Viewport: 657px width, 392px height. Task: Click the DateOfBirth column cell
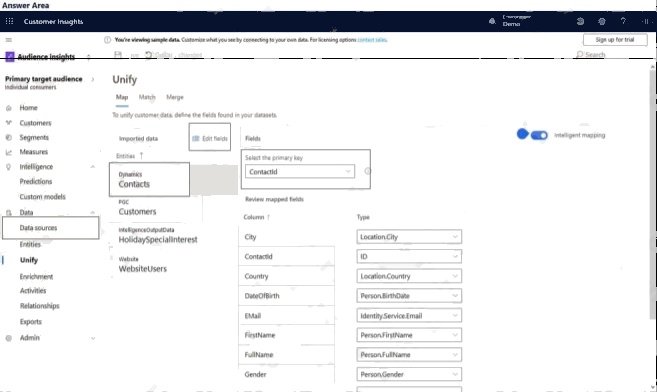[x=287, y=296]
